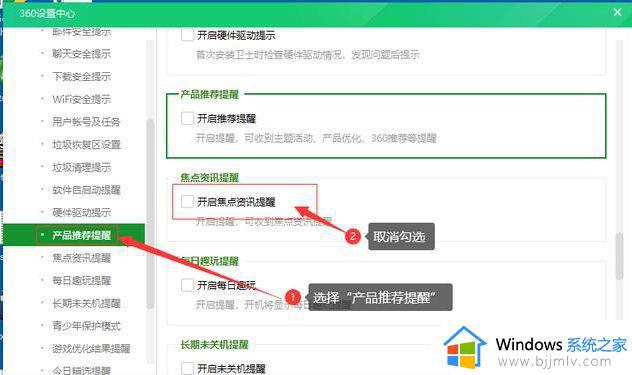The image size is (632, 375).
Task: Open 用户帐号及任务 settings
Action: (86, 122)
